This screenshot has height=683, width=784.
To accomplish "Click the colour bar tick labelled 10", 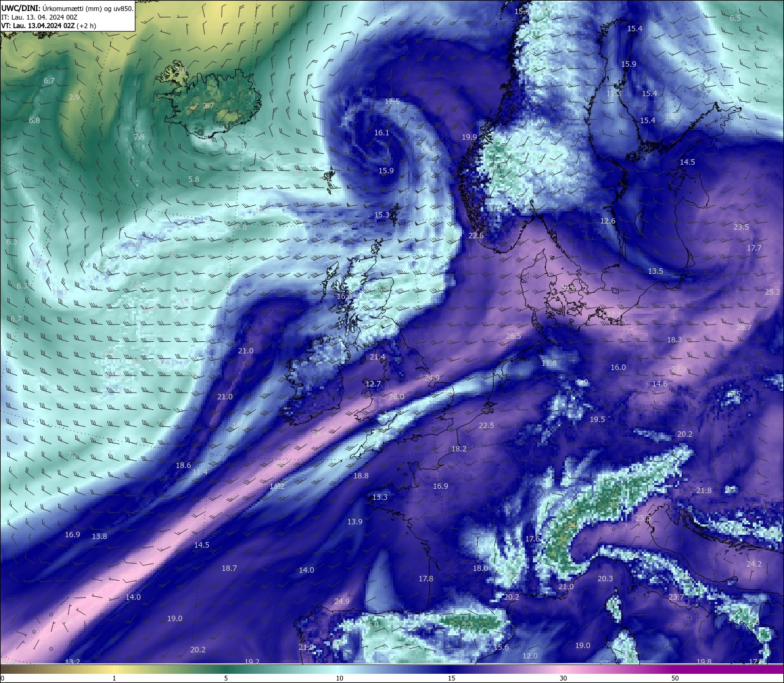I will 339,678.
